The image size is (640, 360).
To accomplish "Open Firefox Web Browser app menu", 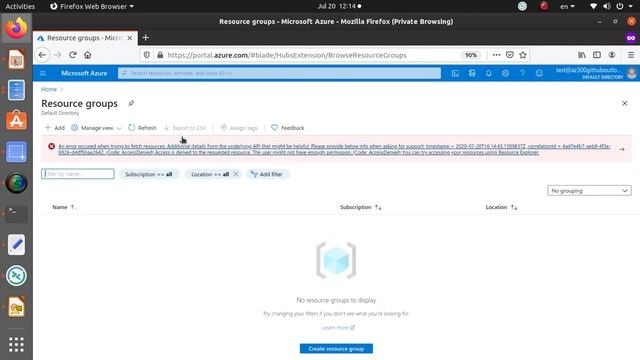I will click(92, 6).
